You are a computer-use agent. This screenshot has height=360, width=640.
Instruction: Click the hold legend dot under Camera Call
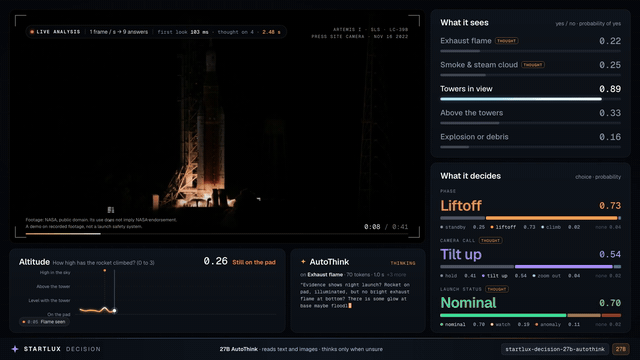pyautogui.click(x=442, y=276)
